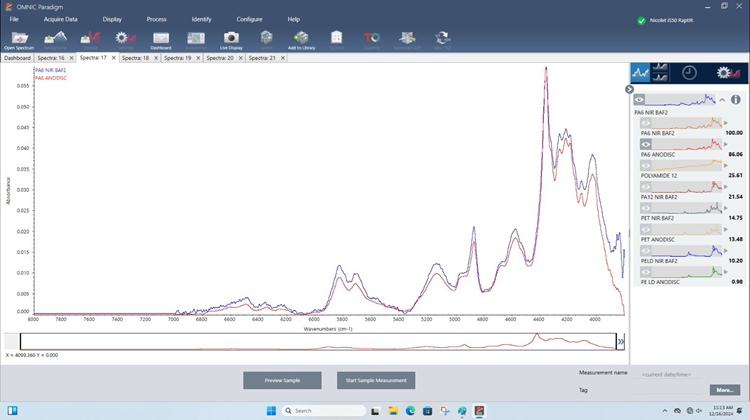Open File Explorer from the taskbar
Viewport: 750px width, 420px height.
pyautogui.click(x=393, y=411)
